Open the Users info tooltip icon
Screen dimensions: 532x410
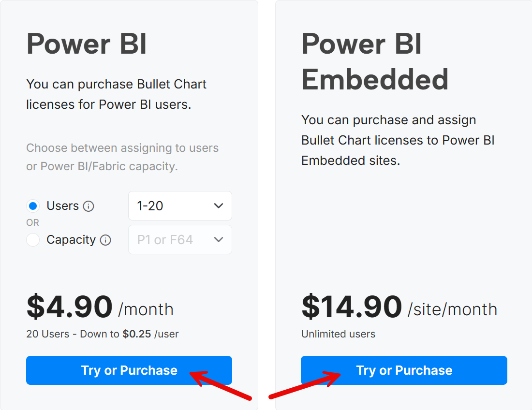tap(89, 206)
